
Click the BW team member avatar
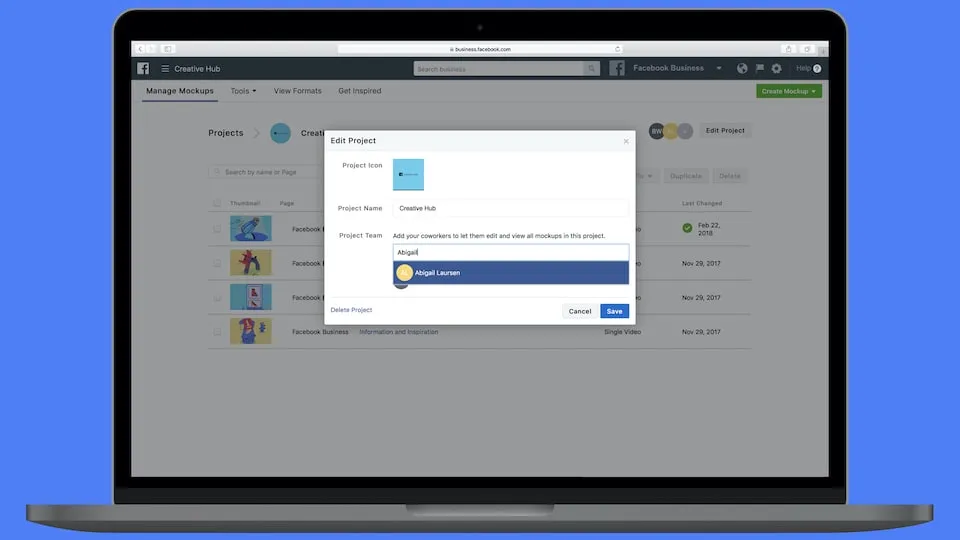[x=656, y=130]
